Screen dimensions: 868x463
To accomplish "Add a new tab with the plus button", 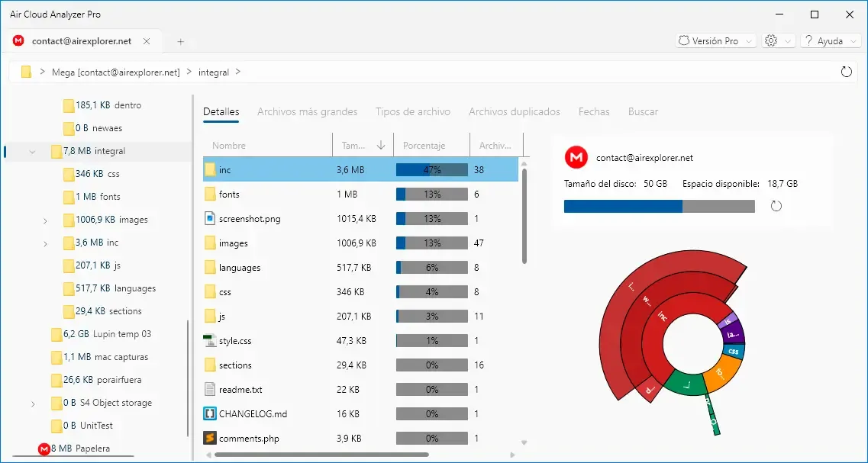I will click(x=180, y=41).
